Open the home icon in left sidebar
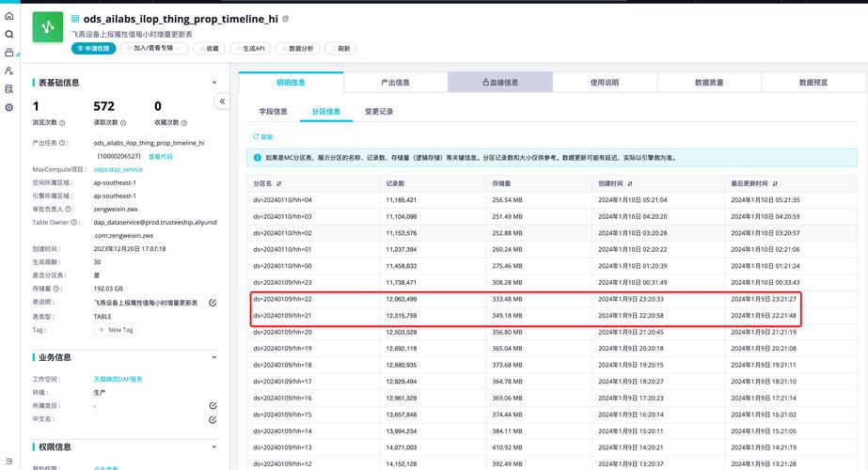 point(8,16)
